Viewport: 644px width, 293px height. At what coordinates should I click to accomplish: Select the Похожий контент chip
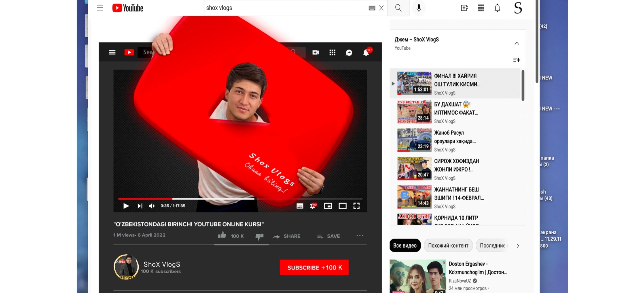[x=448, y=246]
